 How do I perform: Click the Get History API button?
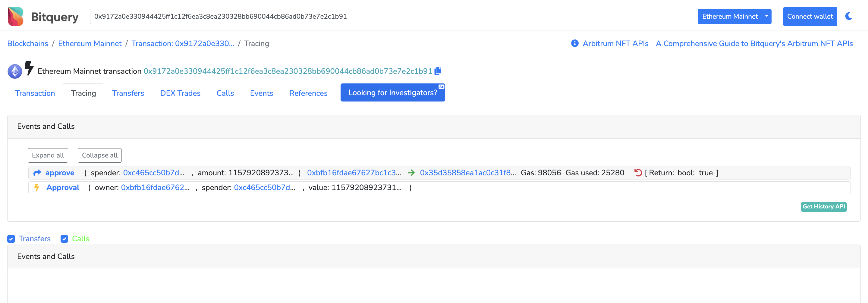(x=823, y=207)
